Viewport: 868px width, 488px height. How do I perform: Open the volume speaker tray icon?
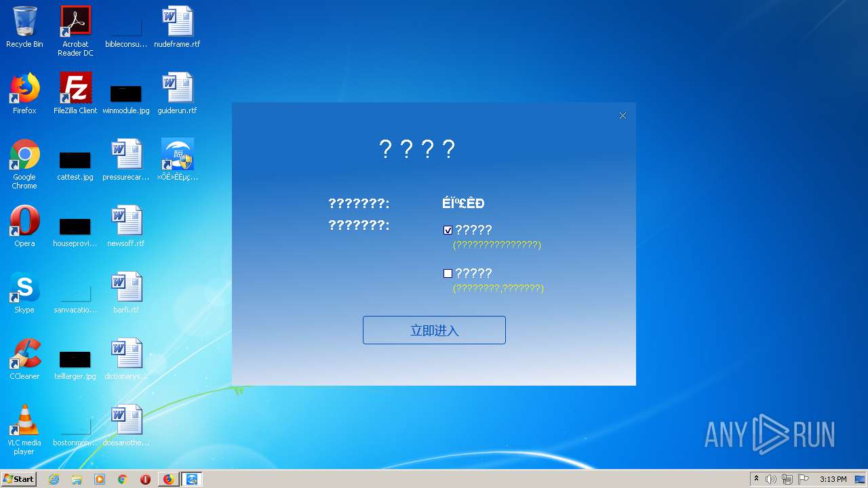771,479
